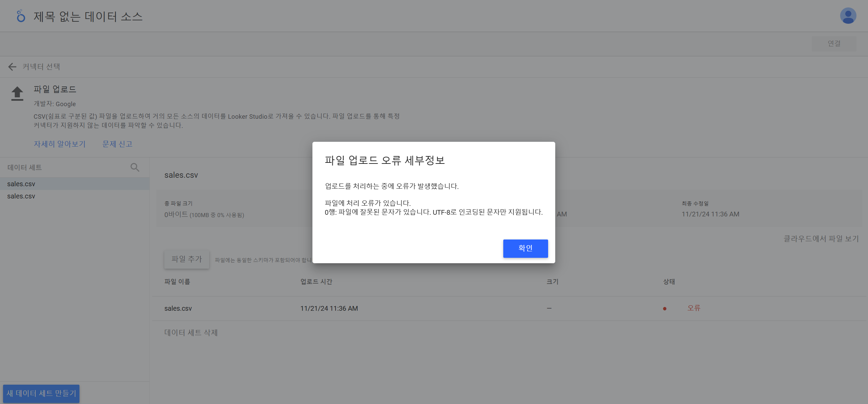Click the 파일 업로드 오류 세부정보 dialog title

point(385,160)
